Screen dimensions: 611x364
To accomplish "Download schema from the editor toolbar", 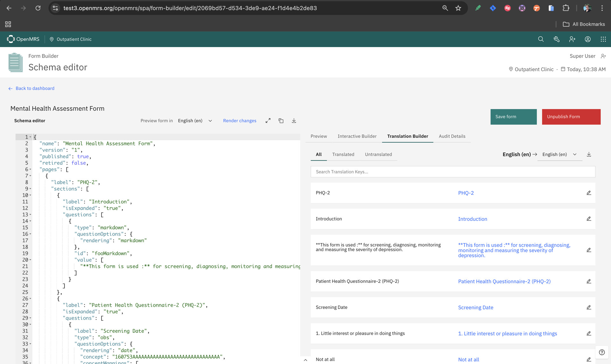I will coord(294,121).
